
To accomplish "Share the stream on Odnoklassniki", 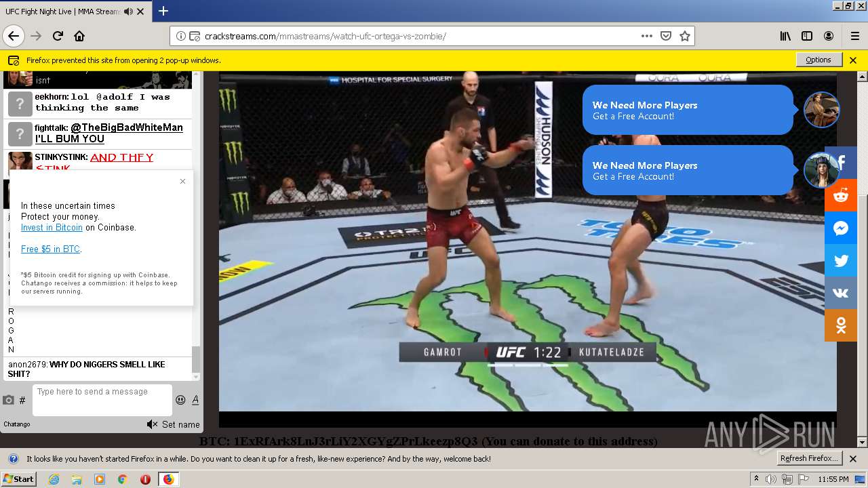I will 841,325.
